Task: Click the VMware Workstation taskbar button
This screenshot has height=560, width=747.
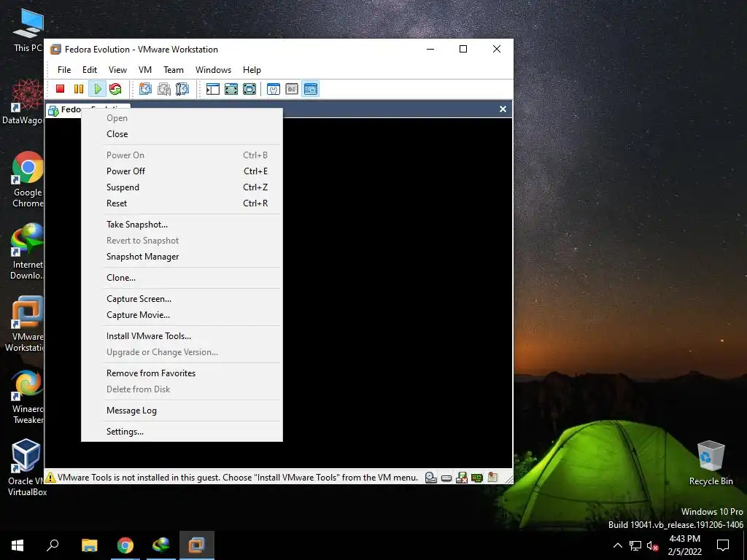Action: point(197,545)
